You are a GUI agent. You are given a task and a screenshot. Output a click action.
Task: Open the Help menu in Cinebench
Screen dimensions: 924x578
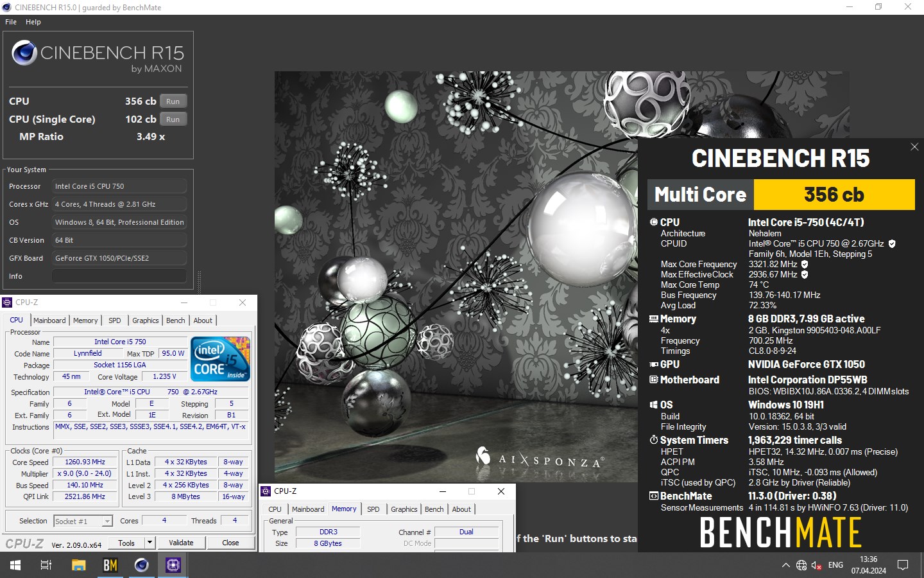coord(33,22)
